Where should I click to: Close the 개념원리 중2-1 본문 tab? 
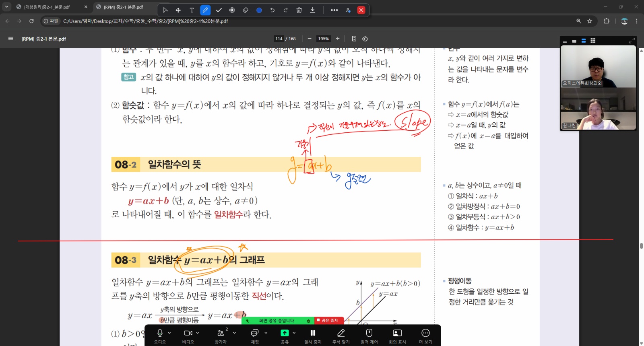[86, 7]
